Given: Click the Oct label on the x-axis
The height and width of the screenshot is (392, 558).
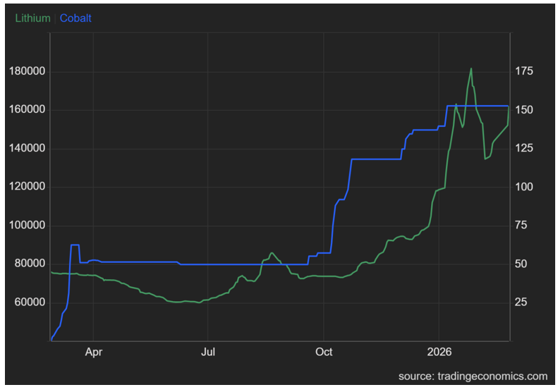Looking at the screenshot, I should pyautogui.click(x=324, y=352).
